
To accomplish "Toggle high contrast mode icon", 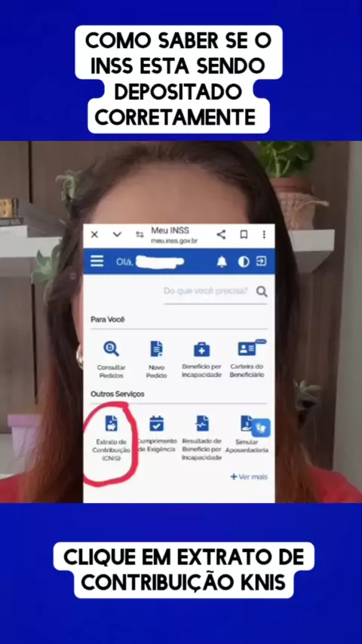I will click(244, 262).
